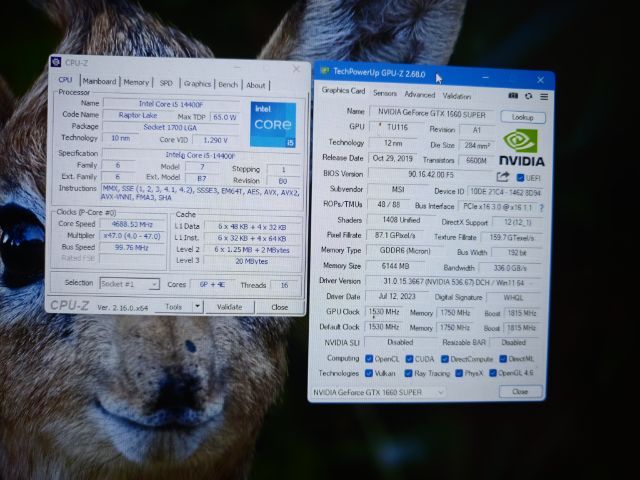This screenshot has height=480, width=640.
Task: Open the Sensors tab in GPU-Z
Action: pyautogui.click(x=385, y=94)
